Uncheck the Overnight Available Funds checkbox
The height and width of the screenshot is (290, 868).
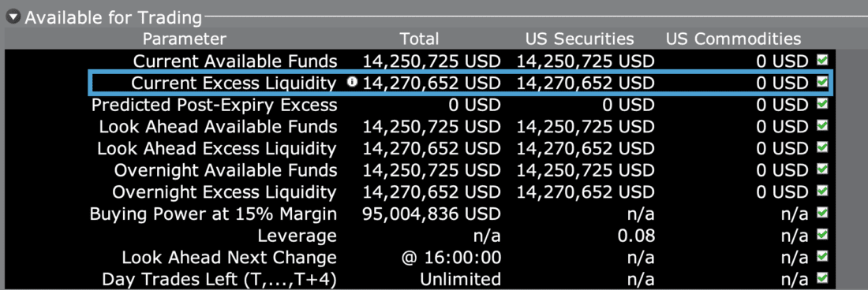[822, 169]
